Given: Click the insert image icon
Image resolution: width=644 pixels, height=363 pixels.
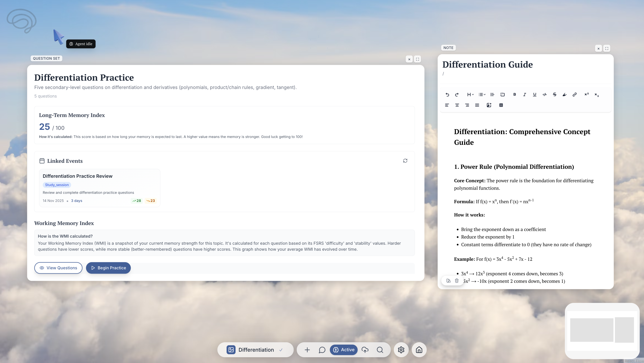Looking at the screenshot, I should [489, 105].
